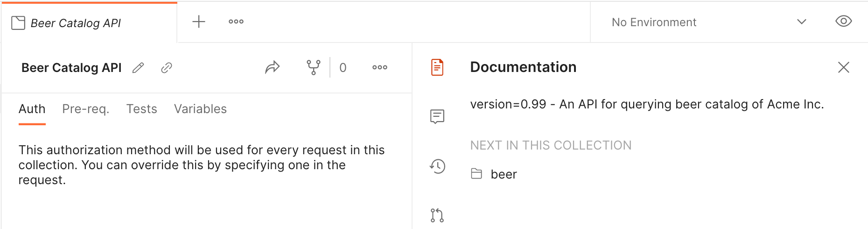Click the fork collection icon

click(314, 67)
